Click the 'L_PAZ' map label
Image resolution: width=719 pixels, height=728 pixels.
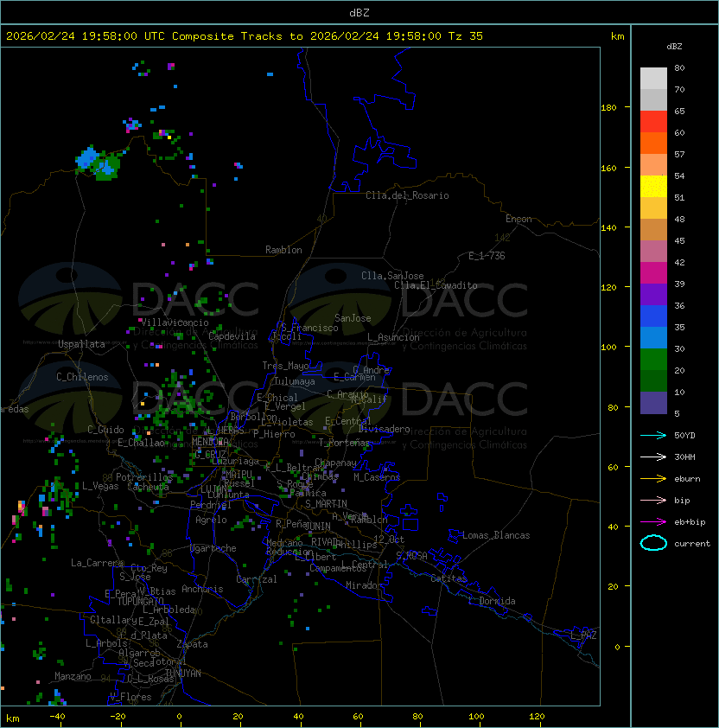(583, 635)
